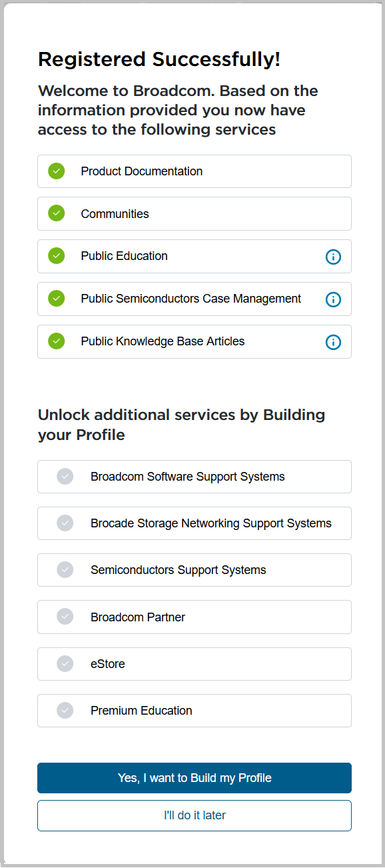Click green checkmark next to Communities
This screenshot has height=868, width=385.
(57, 214)
